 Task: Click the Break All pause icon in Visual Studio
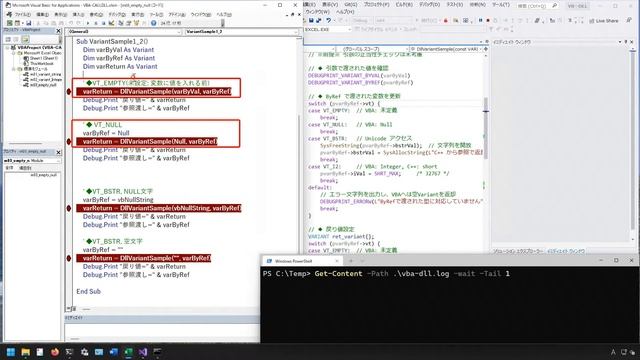480,20
